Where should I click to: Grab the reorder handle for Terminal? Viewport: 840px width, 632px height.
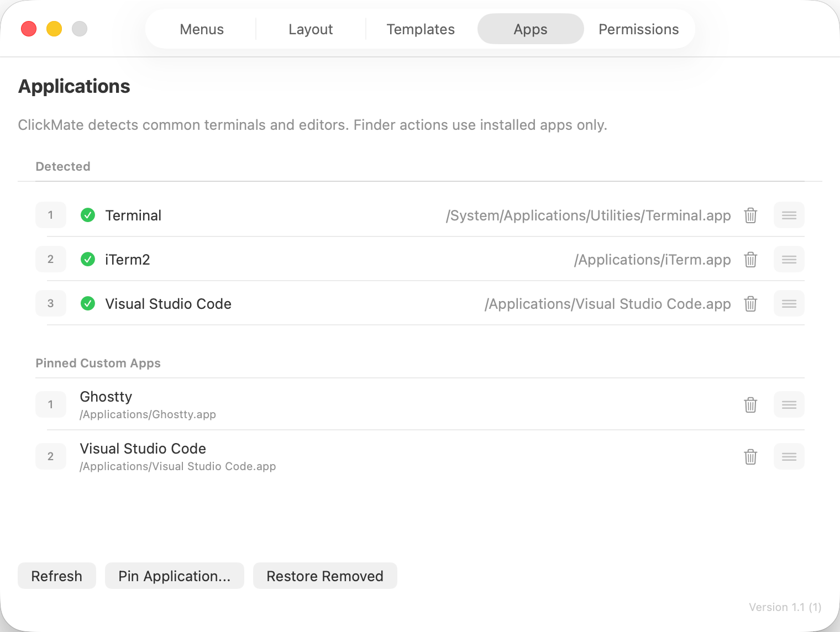[x=789, y=215]
